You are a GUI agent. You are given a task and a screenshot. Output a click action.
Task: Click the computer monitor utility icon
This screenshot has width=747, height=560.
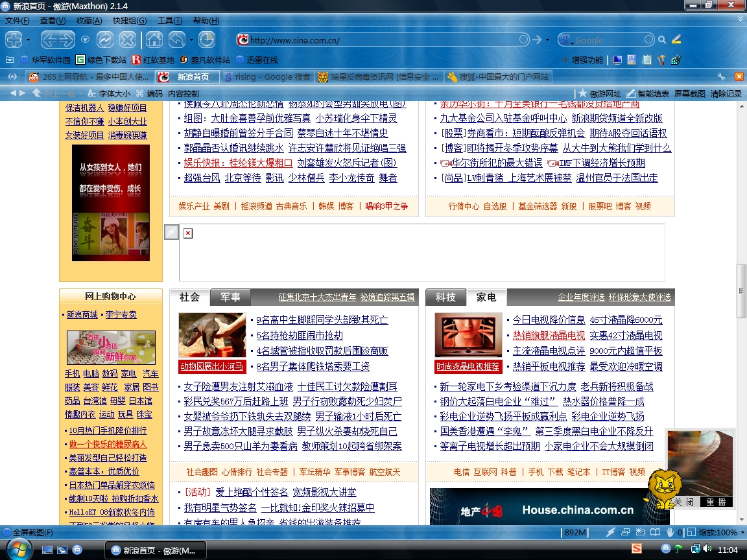[617, 60]
